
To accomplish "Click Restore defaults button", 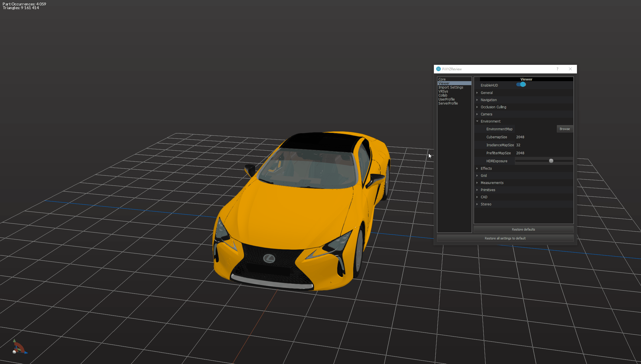I will click(x=523, y=229).
